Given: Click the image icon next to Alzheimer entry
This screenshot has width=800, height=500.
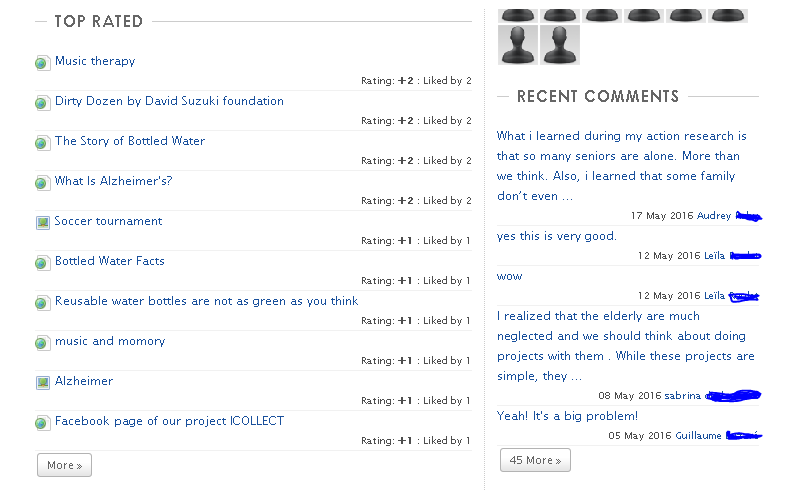Looking at the screenshot, I should pos(43,383).
